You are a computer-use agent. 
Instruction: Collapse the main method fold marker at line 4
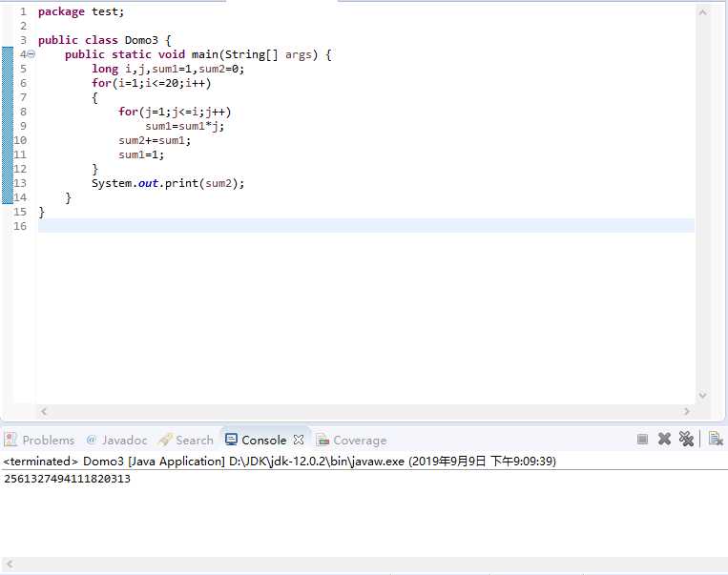point(31,54)
